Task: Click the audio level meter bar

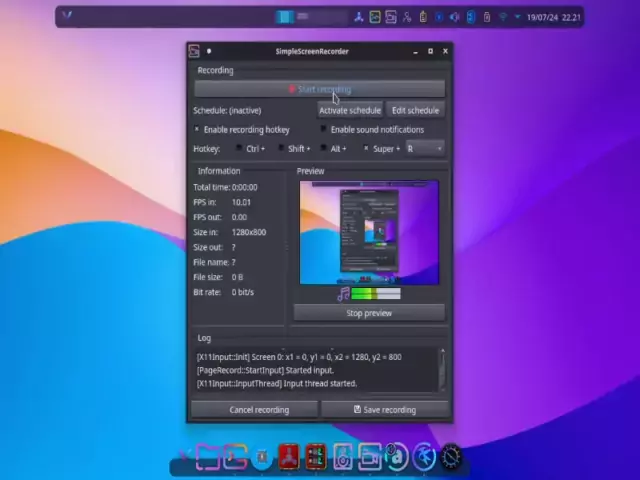Action: coord(375,294)
